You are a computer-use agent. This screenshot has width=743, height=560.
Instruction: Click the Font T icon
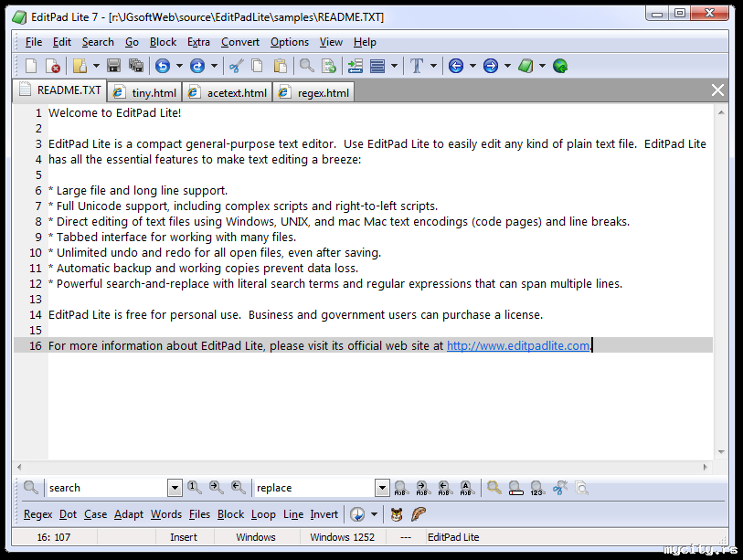(417, 66)
